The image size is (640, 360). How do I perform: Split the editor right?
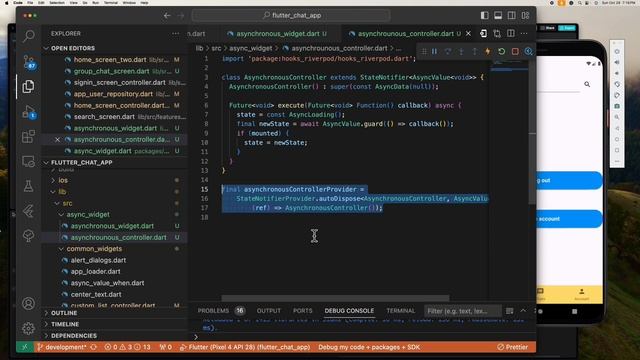(511, 33)
